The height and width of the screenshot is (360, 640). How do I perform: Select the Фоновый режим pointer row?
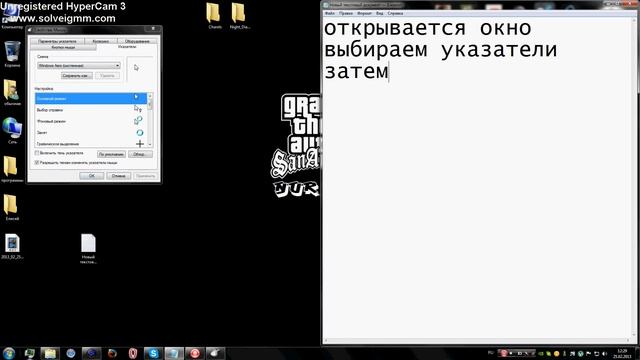click(x=91, y=121)
